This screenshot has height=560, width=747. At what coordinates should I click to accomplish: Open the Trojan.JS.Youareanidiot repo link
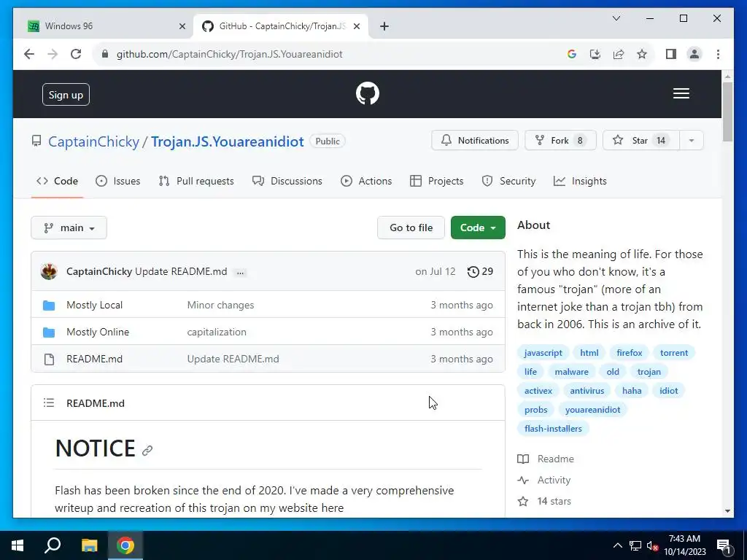[228, 141]
